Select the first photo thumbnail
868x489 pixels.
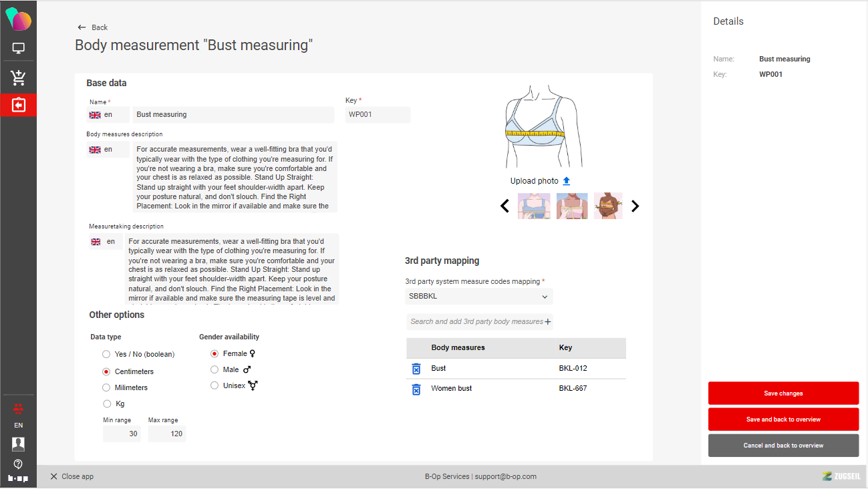tap(534, 206)
